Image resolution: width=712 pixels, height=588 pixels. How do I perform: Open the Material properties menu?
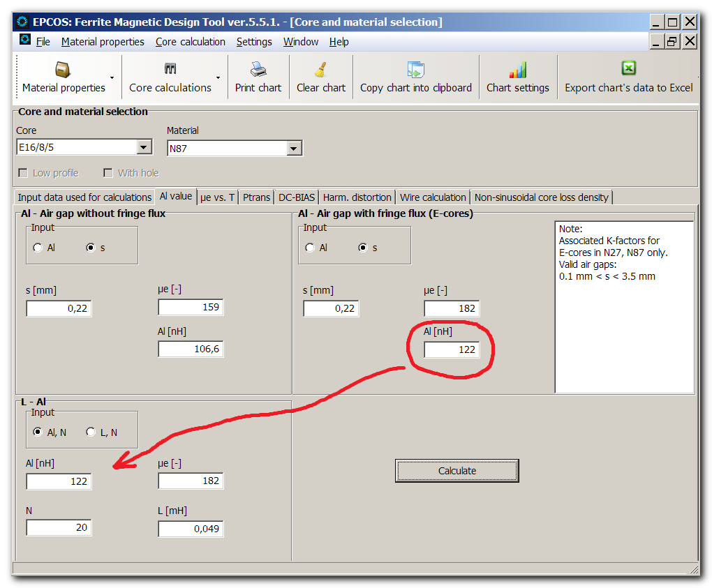tap(103, 42)
